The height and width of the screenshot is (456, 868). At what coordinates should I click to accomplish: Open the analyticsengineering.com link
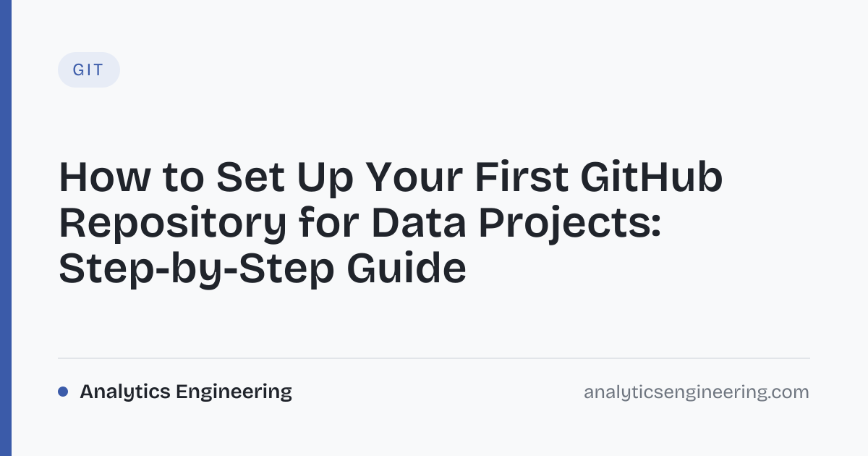point(697,392)
